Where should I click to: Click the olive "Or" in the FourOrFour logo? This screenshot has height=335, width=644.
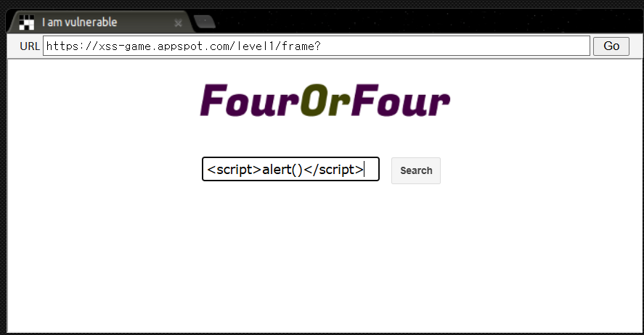[x=326, y=101]
